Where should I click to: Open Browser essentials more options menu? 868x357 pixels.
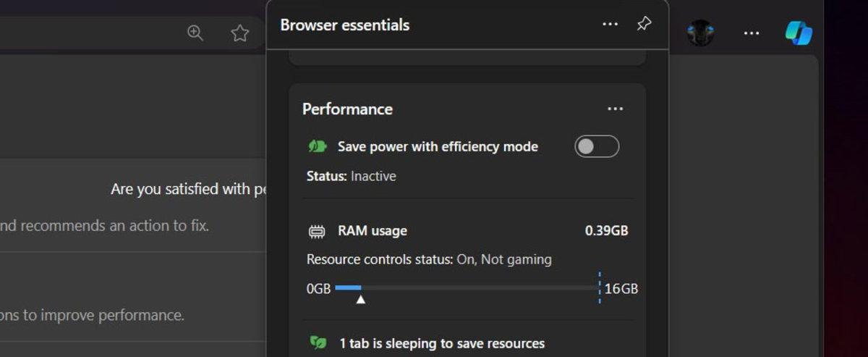pyautogui.click(x=610, y=25)
